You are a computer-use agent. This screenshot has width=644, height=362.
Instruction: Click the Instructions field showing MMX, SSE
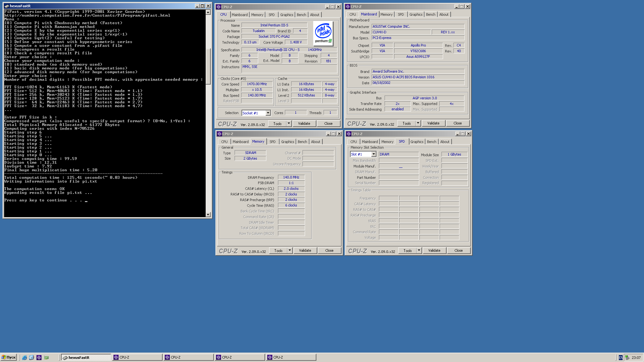(289, 69)
